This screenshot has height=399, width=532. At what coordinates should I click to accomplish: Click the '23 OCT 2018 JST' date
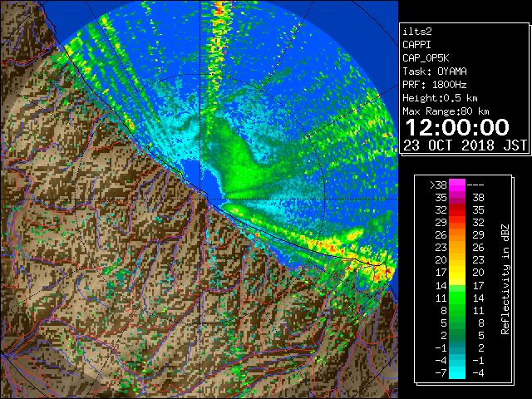(465, 145)
